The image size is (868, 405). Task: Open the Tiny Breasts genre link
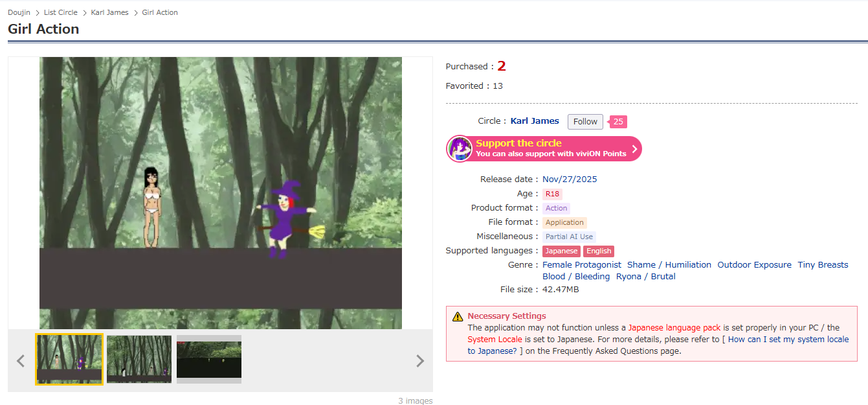[x=823, y=265]
